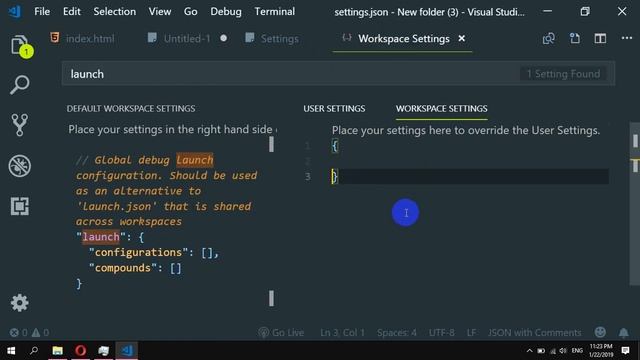Select language mode JSON with Comments

(x=534, y=333)
